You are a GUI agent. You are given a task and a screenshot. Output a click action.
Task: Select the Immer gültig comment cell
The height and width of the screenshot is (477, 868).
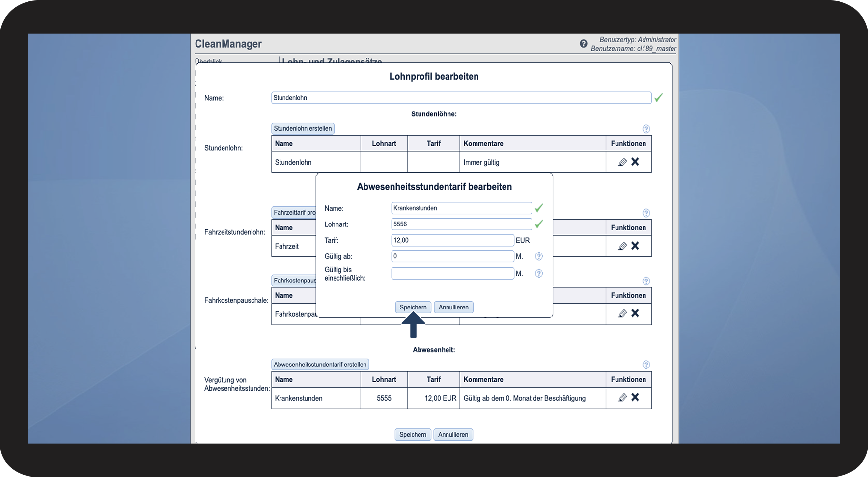pyautogui.click(x=532, y=162)
